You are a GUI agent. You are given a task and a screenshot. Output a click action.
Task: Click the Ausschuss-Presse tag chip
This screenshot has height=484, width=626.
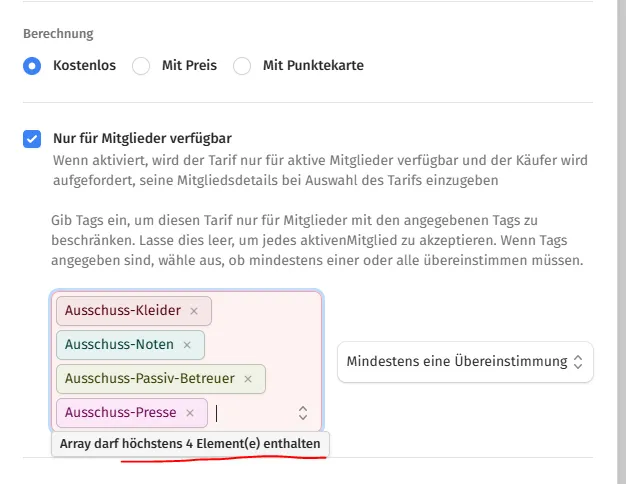click(x=132, y=413)
